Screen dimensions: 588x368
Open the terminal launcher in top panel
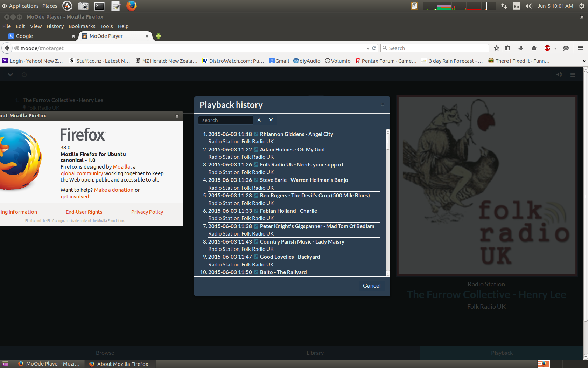99,6
